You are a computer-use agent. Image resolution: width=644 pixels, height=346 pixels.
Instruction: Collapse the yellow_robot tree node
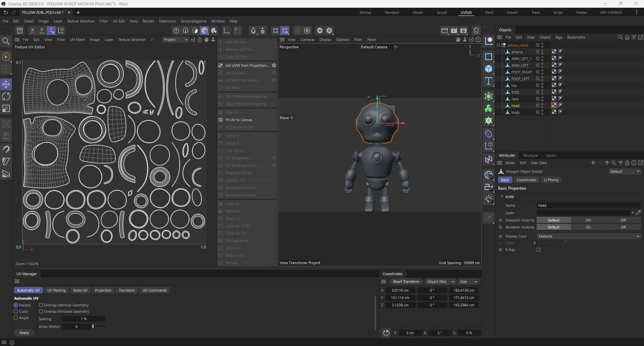coord(498,45)
